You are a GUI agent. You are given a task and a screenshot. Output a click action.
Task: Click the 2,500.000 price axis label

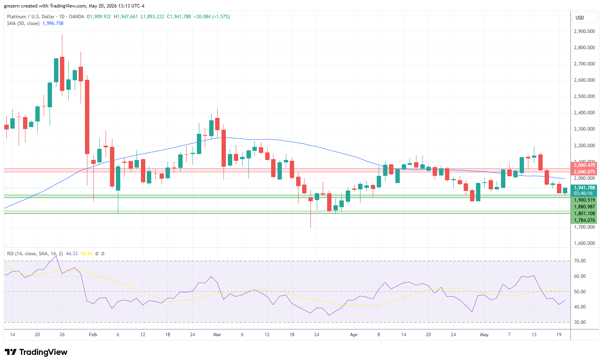click(584, 96)
